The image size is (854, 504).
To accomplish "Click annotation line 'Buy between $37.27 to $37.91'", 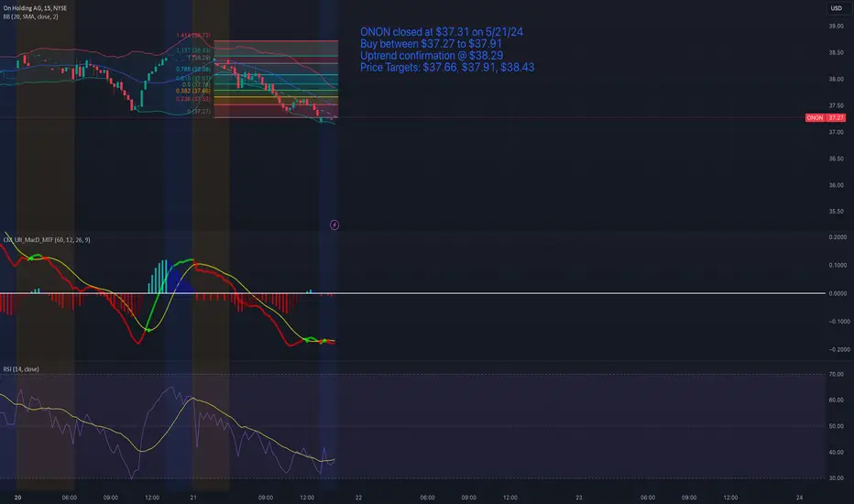I will click(431, 44).
